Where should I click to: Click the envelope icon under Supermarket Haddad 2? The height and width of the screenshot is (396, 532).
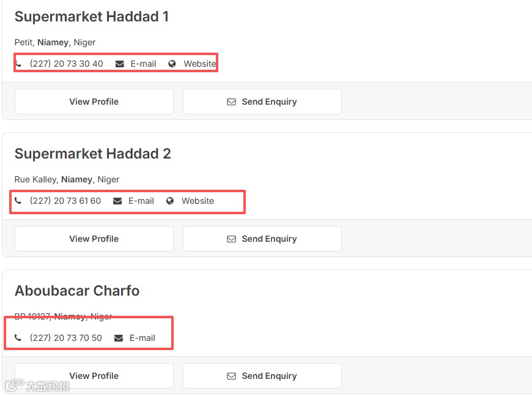(x=117, y=201)
